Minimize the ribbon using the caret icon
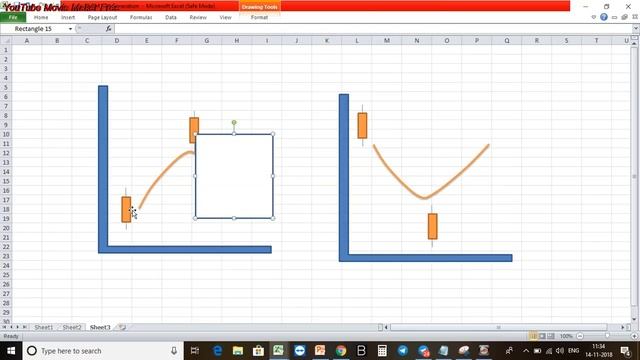640x360 pixels. click(593, 17)
